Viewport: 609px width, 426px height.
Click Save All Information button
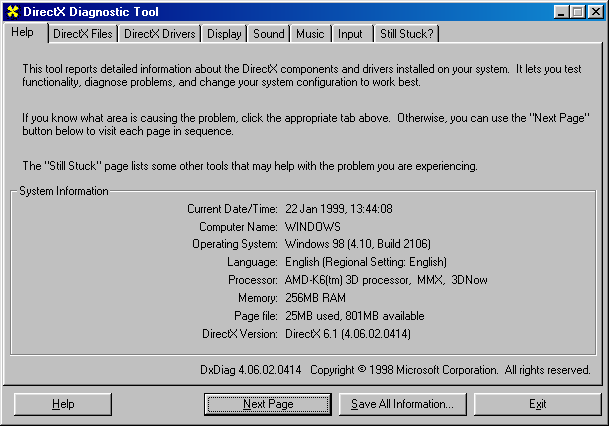[x=402, y=404]
